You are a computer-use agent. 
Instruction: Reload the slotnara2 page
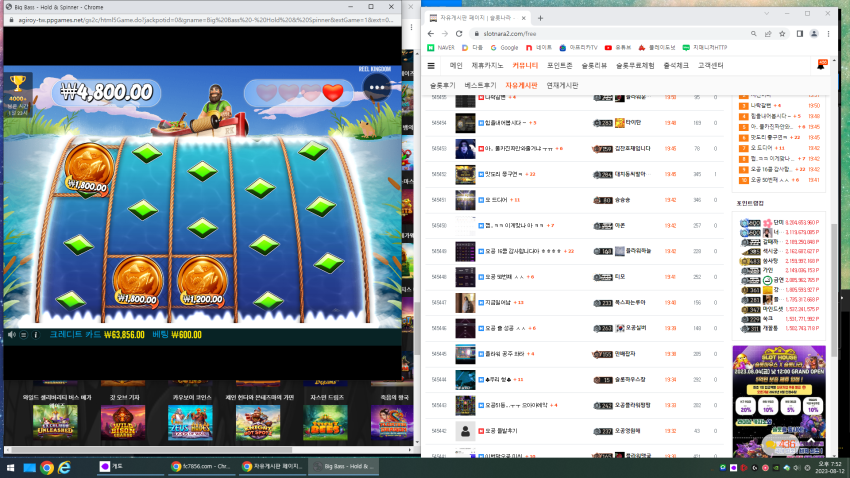(459, 34)
